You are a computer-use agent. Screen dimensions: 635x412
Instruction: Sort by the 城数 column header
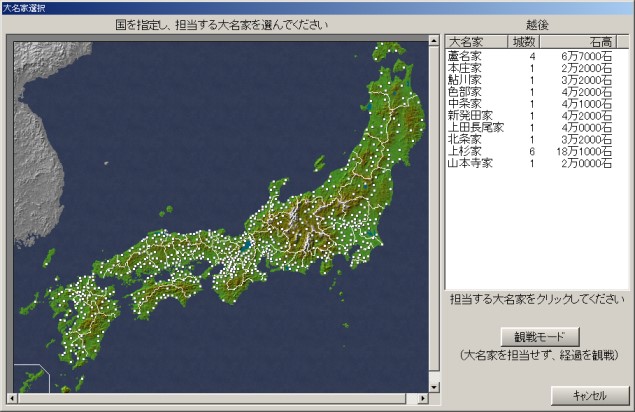524,42
